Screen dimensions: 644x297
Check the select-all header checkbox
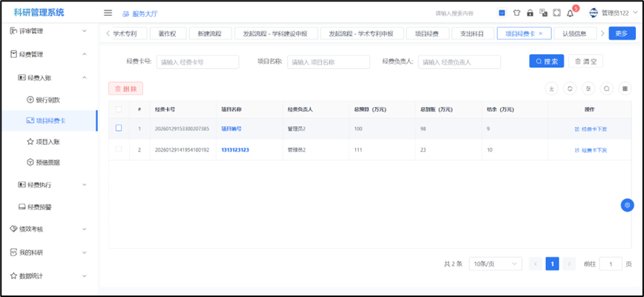(119, 109)
